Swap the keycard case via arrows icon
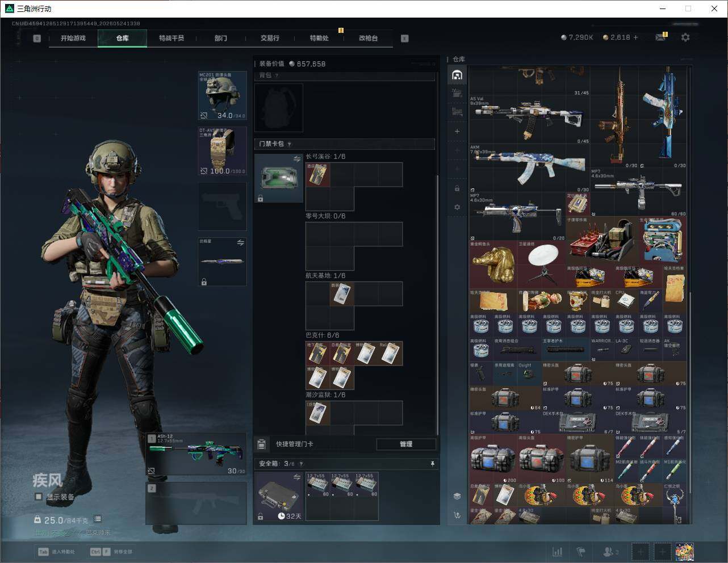The width and height of the screenshot is (728, 563). pos(296,159)
